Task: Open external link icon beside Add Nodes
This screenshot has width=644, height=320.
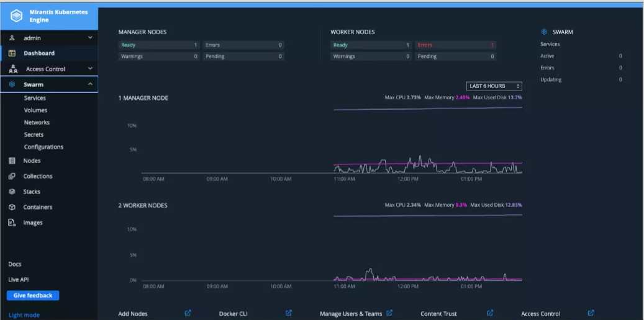Action: click(188, 313)
